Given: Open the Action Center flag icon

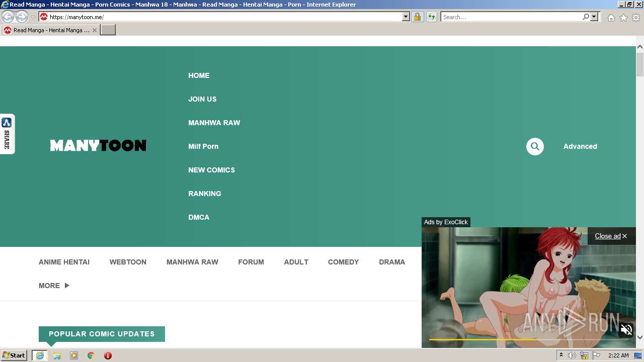Looking at the screenshot, I should [x=596, y=355].
